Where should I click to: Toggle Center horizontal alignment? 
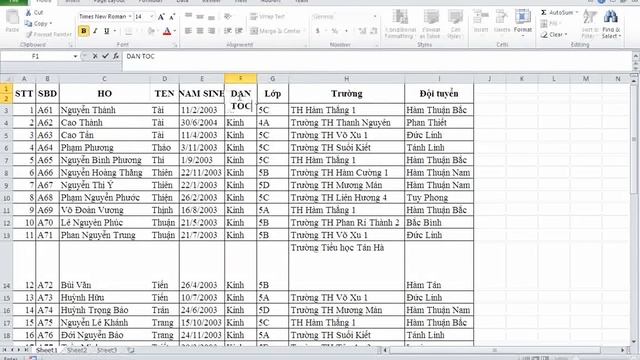[200, 31]
